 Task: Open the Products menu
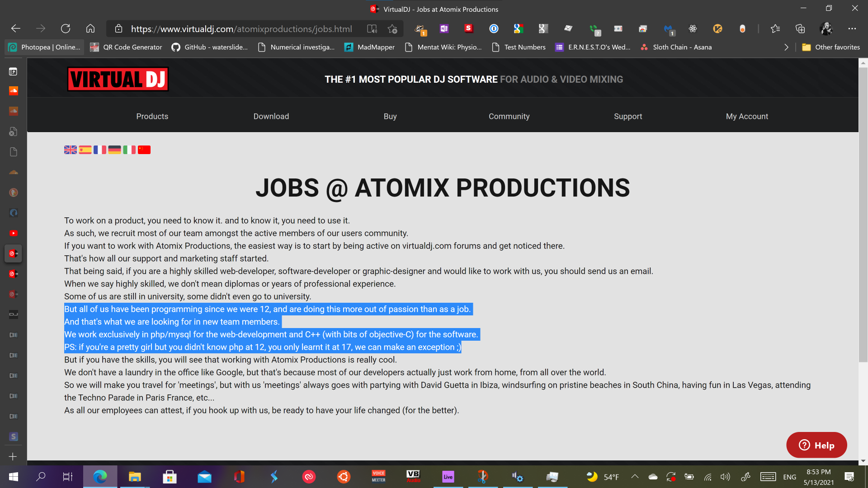152,116
